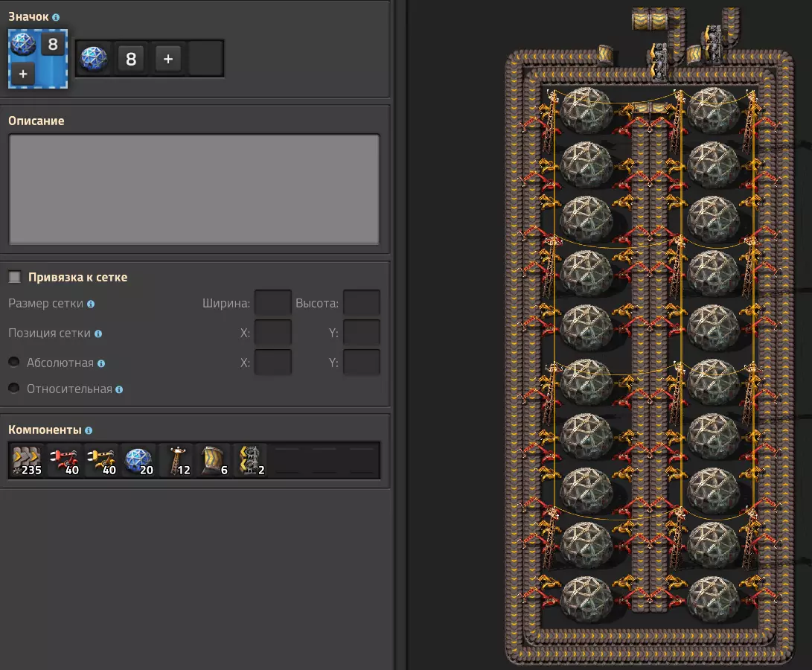Click bottom-left dome building in blueprint preview
812x670 pixels.
586,599
